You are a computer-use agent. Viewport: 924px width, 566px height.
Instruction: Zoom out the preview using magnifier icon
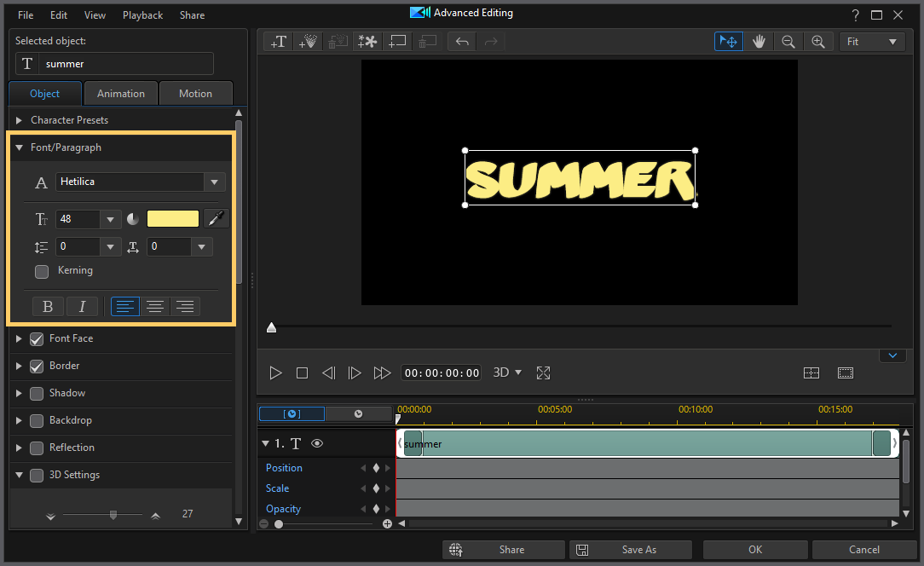788,41
